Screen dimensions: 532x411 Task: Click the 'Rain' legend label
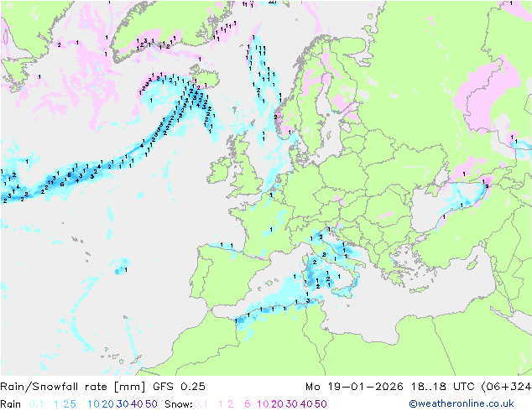pyautogui.click(x=11, y=404)
